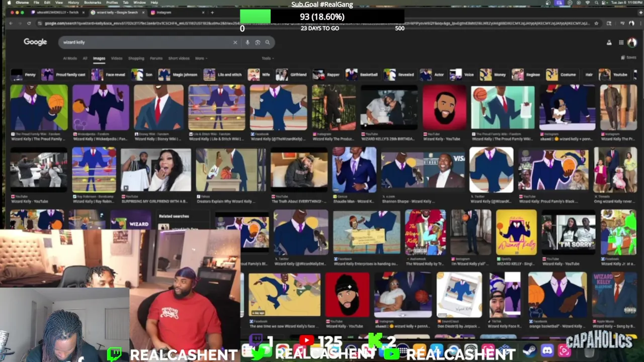
Task: Filter by the Son chip
Action: pyautogui.click(x=142, y=75)
